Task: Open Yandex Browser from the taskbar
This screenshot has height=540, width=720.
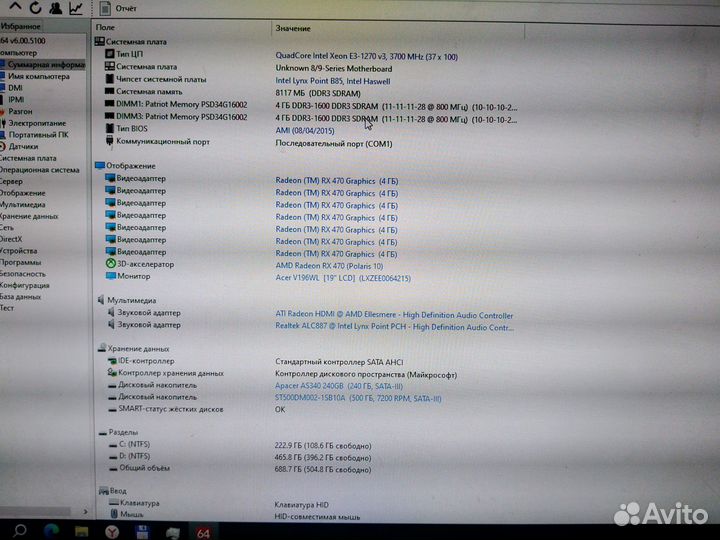Action: click(x=112, y=532)
